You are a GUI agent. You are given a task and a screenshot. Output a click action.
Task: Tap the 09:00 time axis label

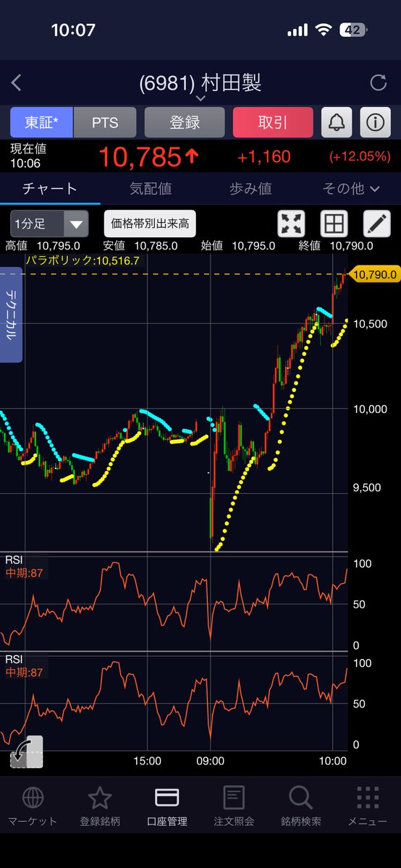point(210,761)
